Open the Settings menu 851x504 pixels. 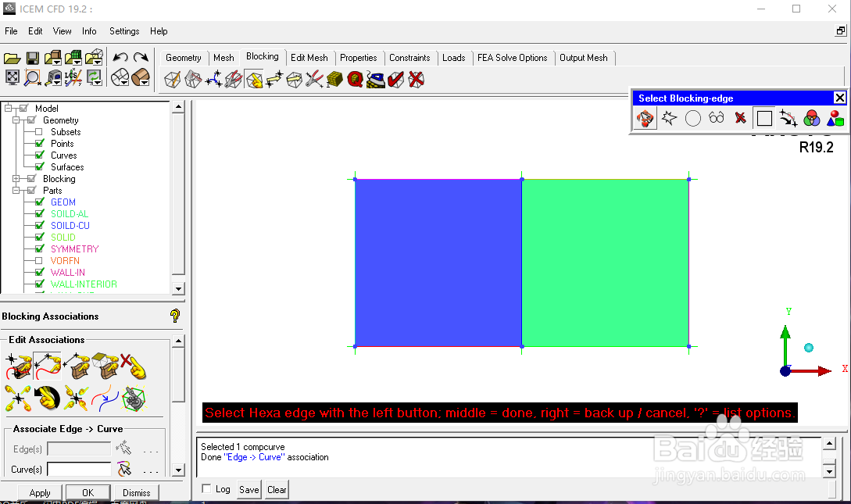pyautogui.click(x=124, y=31)
